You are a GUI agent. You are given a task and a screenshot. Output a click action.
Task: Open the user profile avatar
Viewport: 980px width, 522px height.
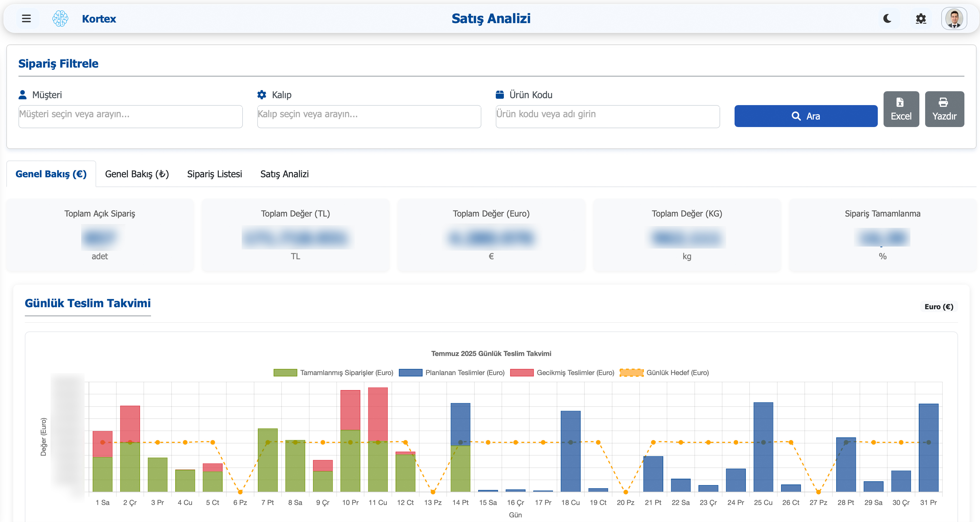(954, 18)
